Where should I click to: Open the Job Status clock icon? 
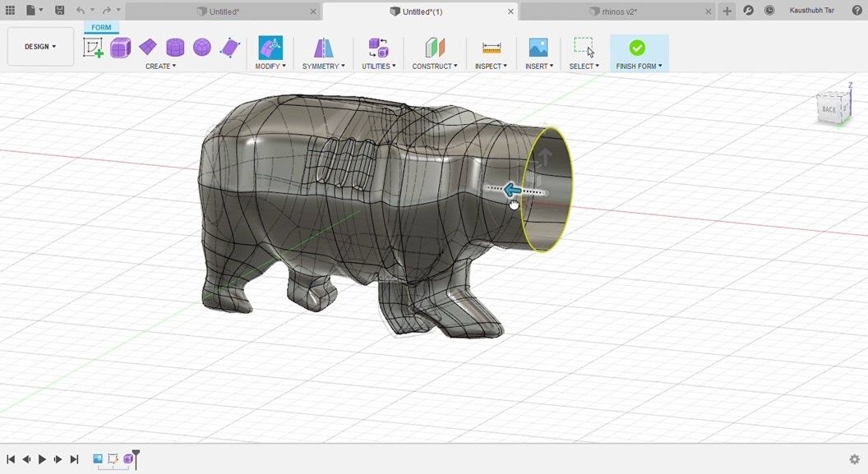point(769,11)
